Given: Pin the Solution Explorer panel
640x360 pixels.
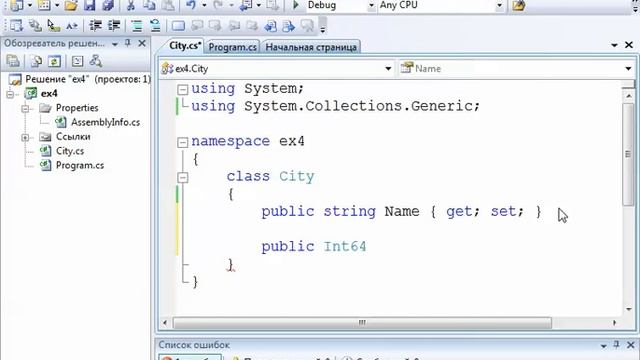Looking at the screenshot, I should (x=128, y=43).
